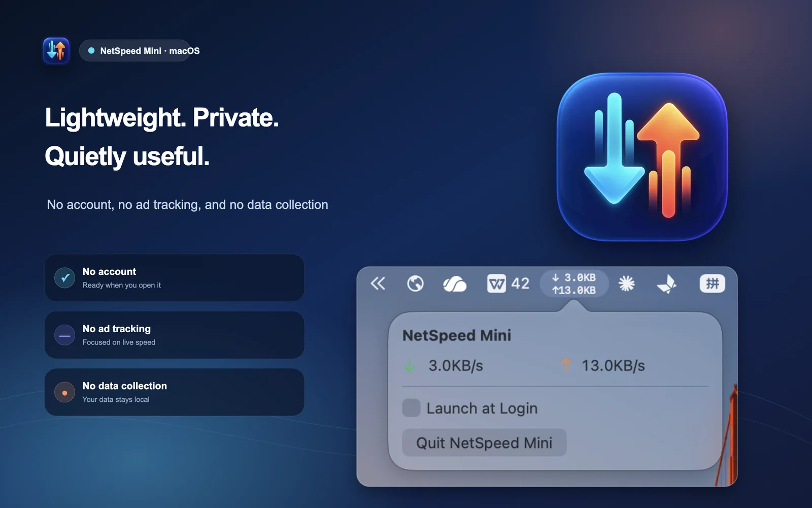The height and width of the screenshot is (508, 812).
Task: Click the No ad tracking heading
Action: 117,329
